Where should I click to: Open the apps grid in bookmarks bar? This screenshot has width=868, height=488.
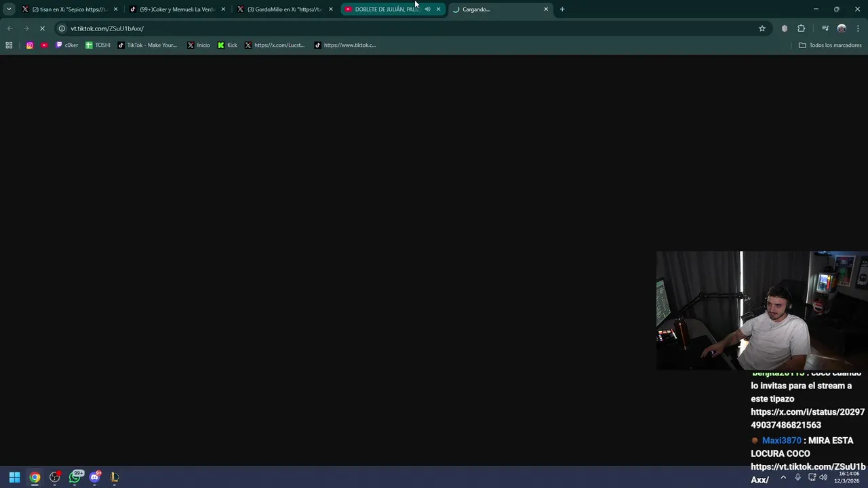click(9, 45)
